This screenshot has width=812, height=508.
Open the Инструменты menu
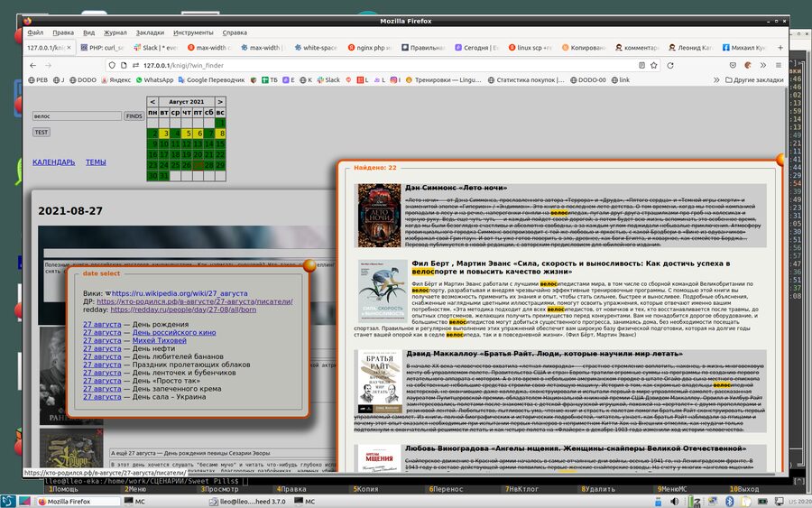(193, 32)
